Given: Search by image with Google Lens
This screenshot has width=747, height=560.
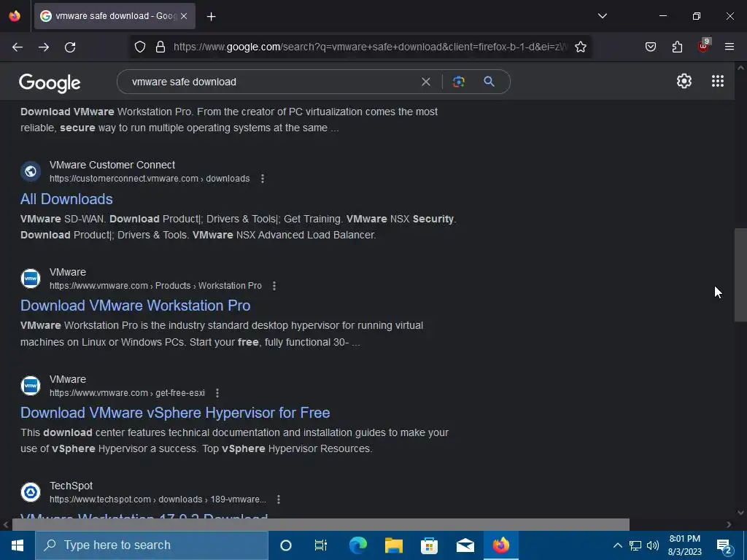Looking at the screenshot, I should 458,82.
